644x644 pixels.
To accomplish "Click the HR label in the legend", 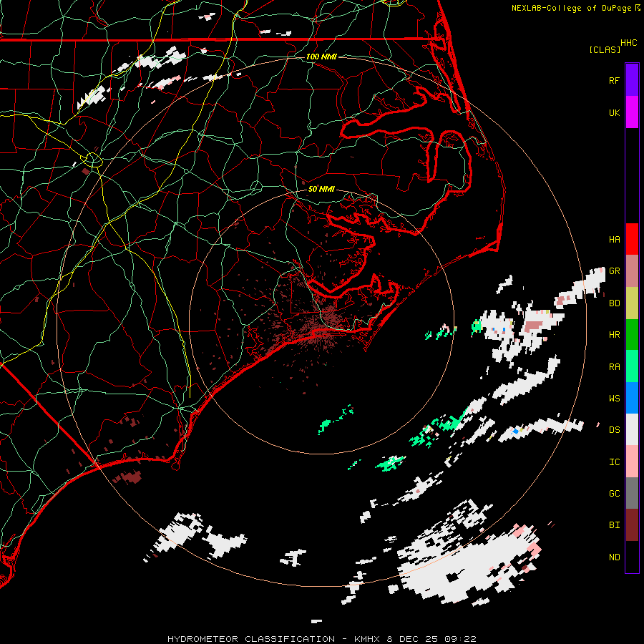I will coord(614,335).
